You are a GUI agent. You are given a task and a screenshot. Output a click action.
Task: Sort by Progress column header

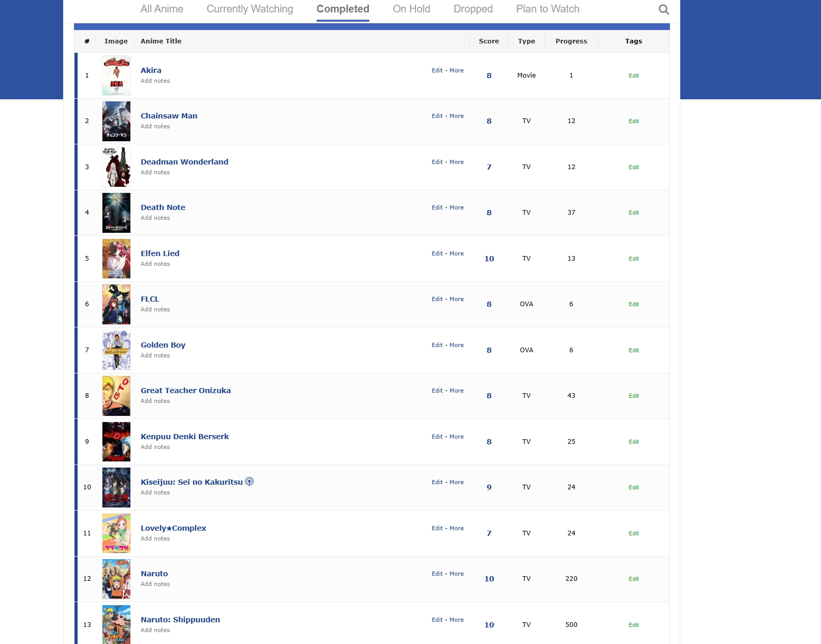click(x=571, y=41)
